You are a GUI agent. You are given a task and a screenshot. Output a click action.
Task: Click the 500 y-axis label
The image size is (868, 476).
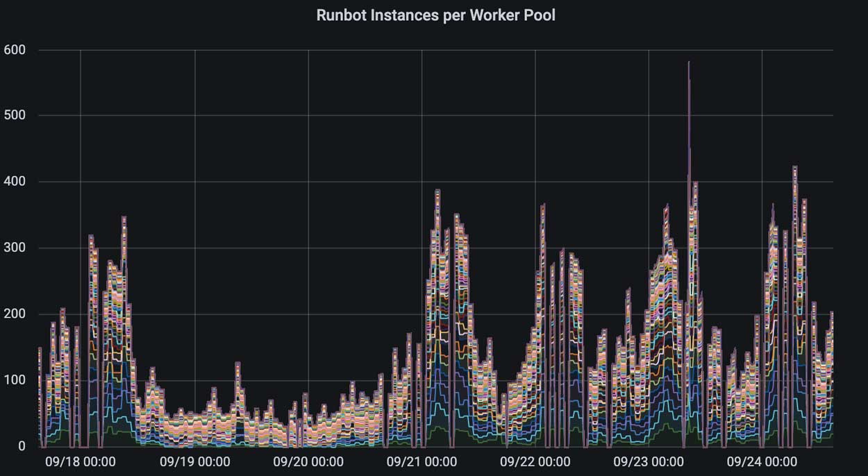point(15,116)
